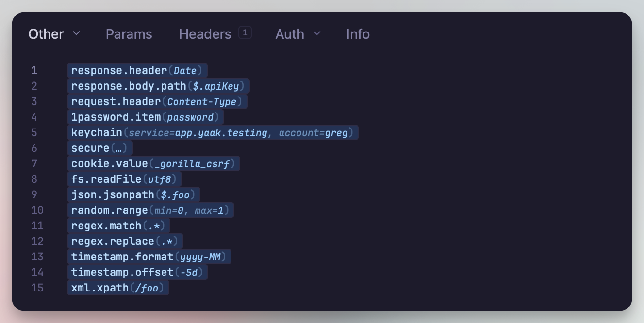Select the request.header(Content-Type) tag
The image size is (644, 323).
point(157,102)
